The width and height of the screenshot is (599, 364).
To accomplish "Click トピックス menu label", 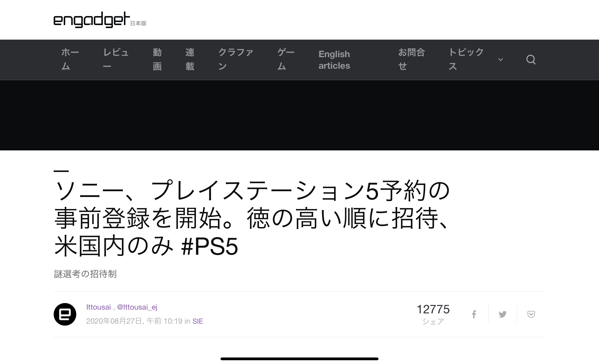I will click(x=466, y=59).
